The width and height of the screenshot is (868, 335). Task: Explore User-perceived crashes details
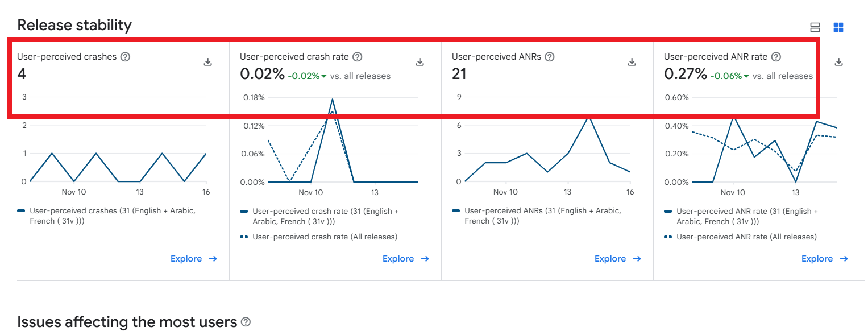tap(194, 259)
